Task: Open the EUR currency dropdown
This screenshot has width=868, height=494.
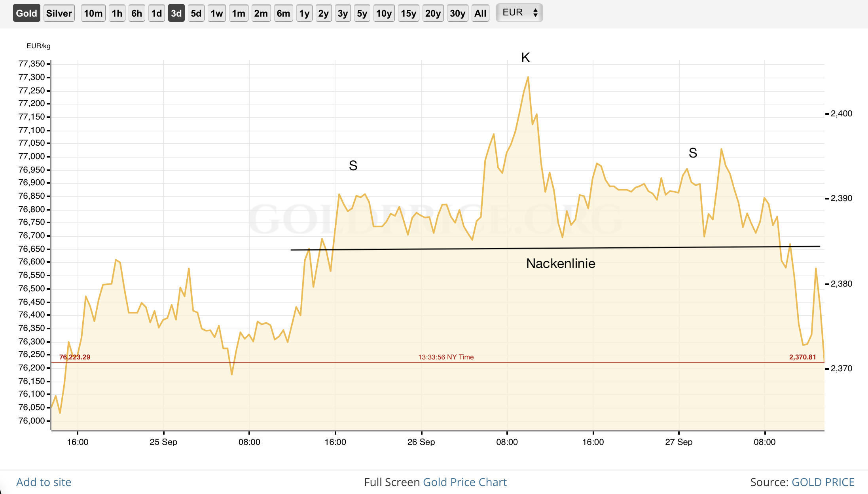Action: 519,13
